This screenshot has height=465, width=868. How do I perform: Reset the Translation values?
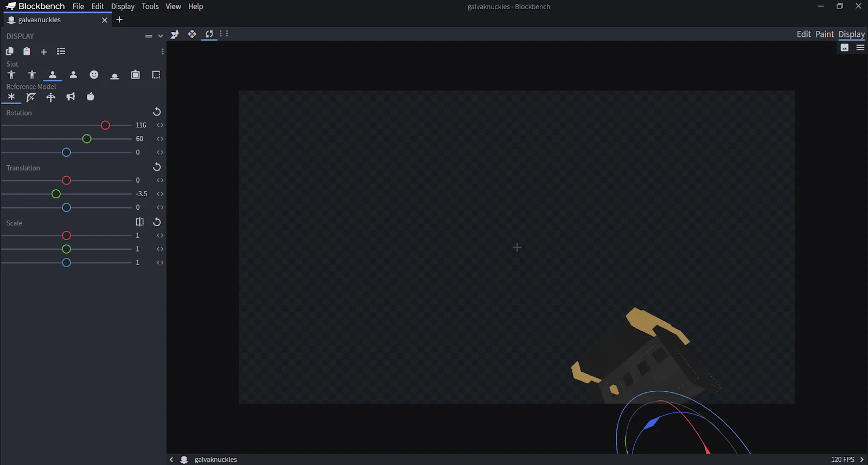157,167
